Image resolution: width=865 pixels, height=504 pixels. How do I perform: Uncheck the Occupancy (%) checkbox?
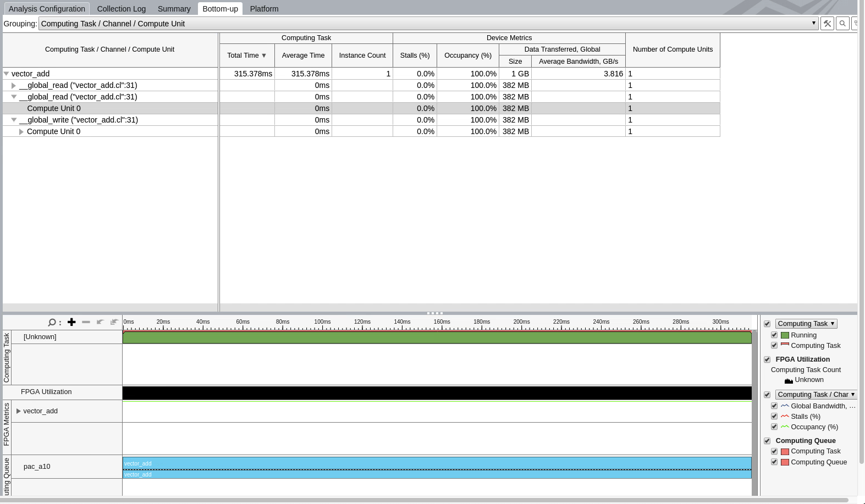click(774, 427)
